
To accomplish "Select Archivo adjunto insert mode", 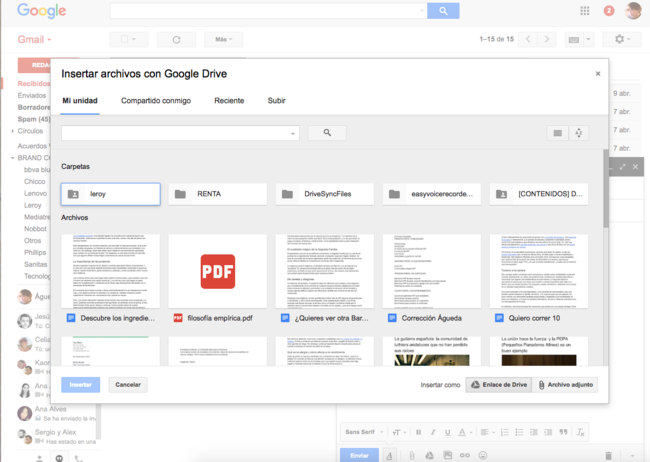I will [565, 384].
